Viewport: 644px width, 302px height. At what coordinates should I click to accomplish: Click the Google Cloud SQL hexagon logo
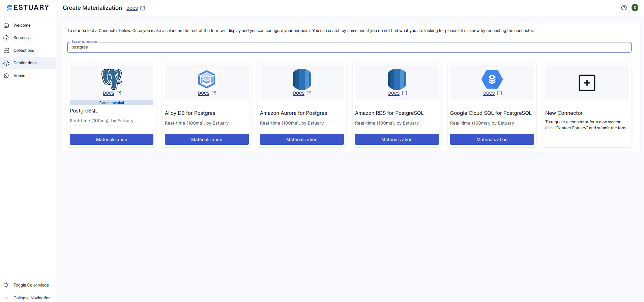pyautogui.click(x=492, y=79)
